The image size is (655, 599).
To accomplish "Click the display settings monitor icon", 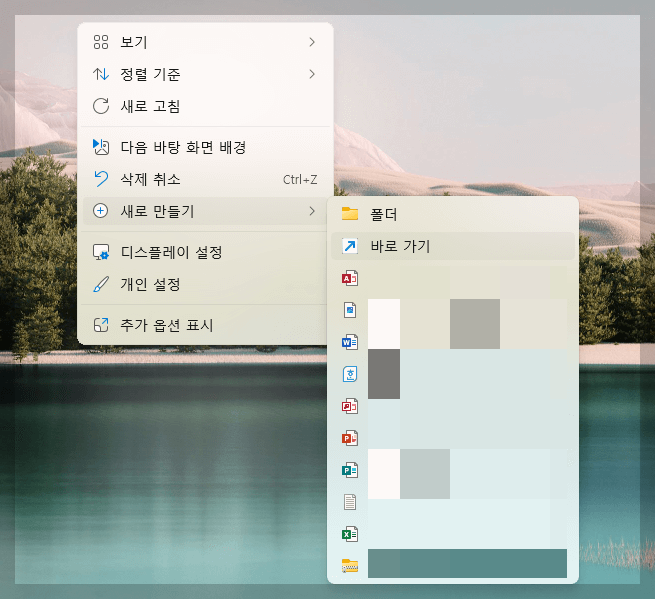I will (101, 252).
